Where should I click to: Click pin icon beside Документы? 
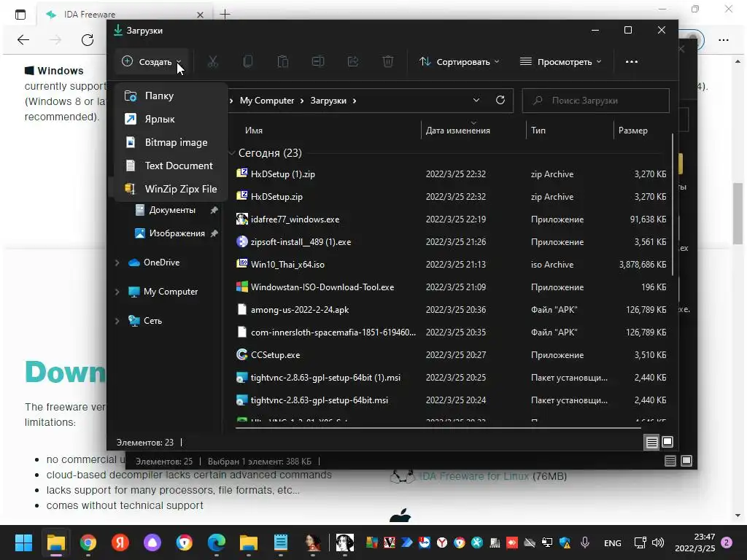pos(214,210)
